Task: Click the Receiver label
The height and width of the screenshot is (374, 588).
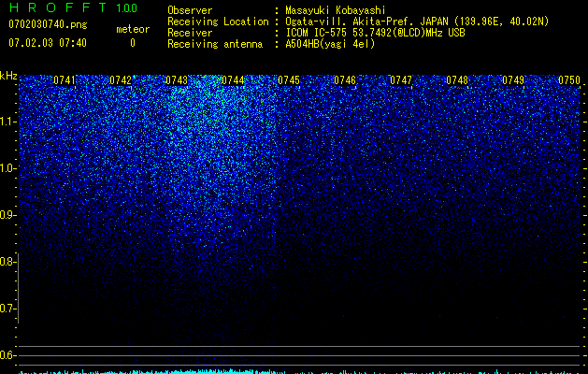Action: [x=190, y=33]
